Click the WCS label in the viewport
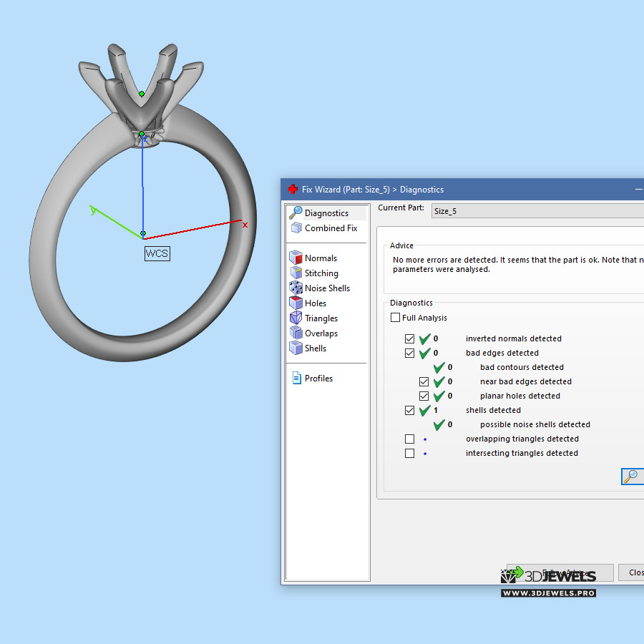The image size is (644, 644). click(x=157, y=253)
